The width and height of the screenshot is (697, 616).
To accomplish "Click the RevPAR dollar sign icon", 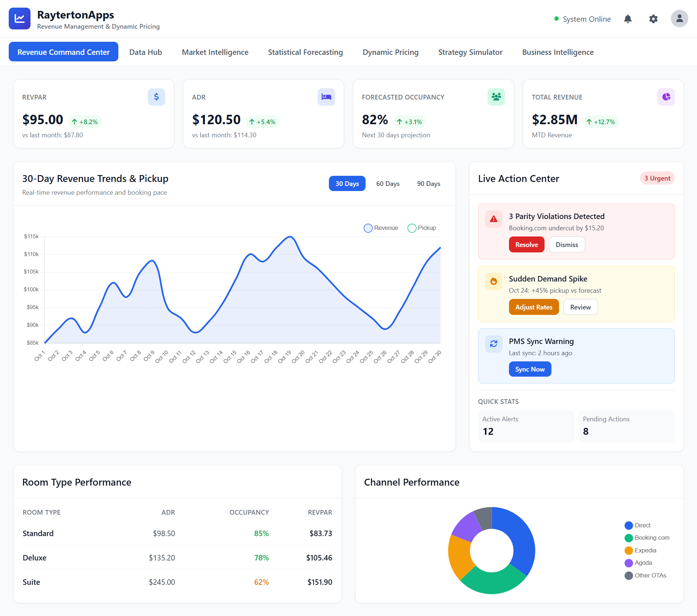I will click(156, 97).
